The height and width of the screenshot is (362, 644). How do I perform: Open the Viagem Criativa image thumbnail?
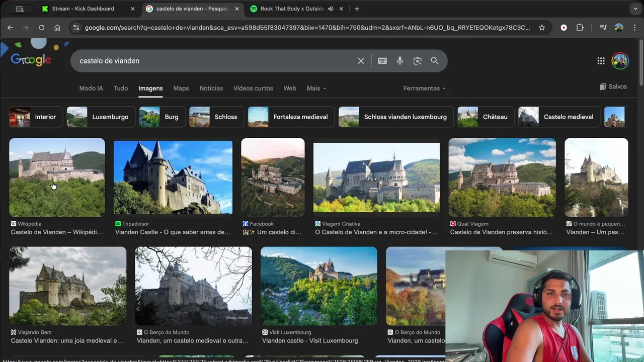376,177
